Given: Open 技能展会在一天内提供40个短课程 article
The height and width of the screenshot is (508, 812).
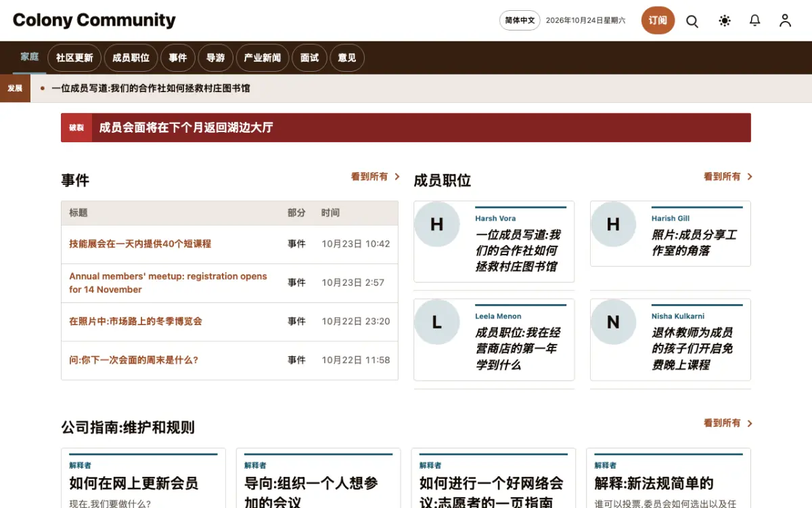Looking at the screenshot, I should (140, 244).
